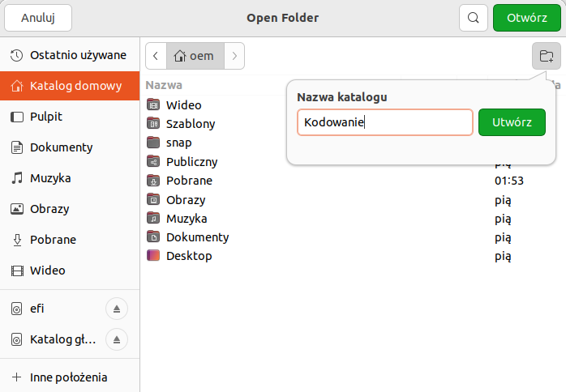
Task: Click the Anuluj cancel button
Action: coord(38,18)
